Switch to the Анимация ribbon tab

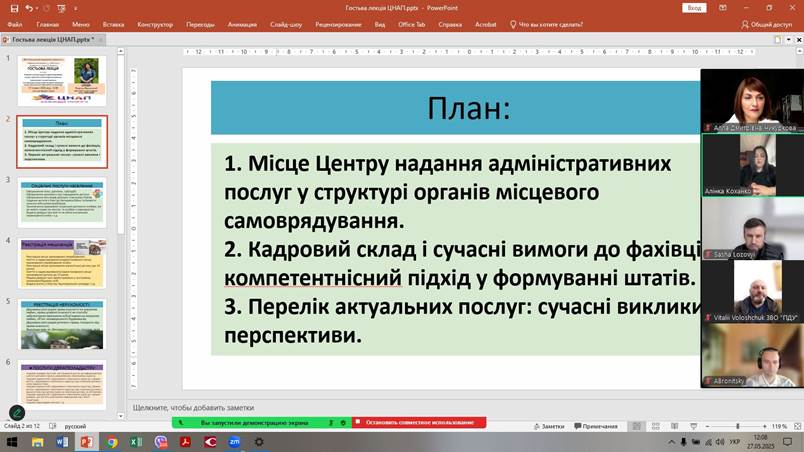click(x=241, y=24)
